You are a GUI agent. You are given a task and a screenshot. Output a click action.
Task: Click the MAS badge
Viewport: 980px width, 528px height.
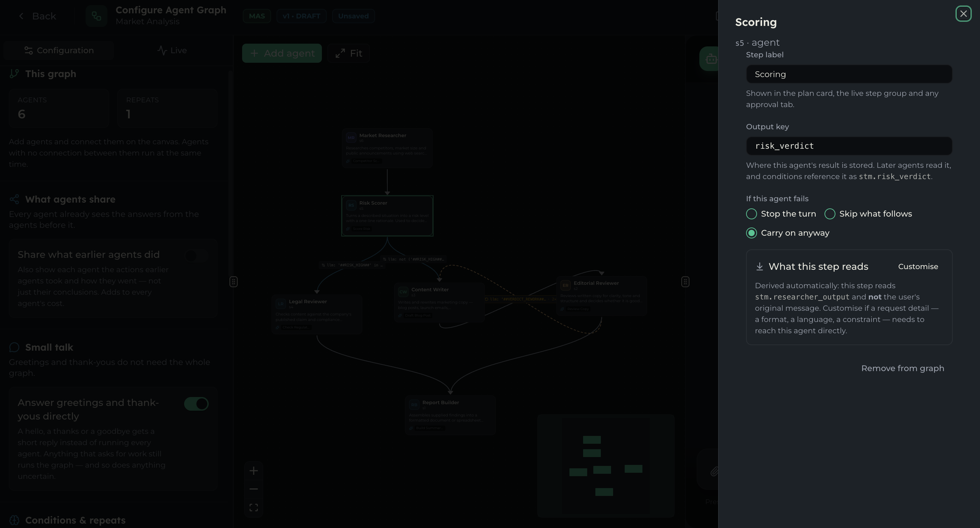click(x=257, y=16)
